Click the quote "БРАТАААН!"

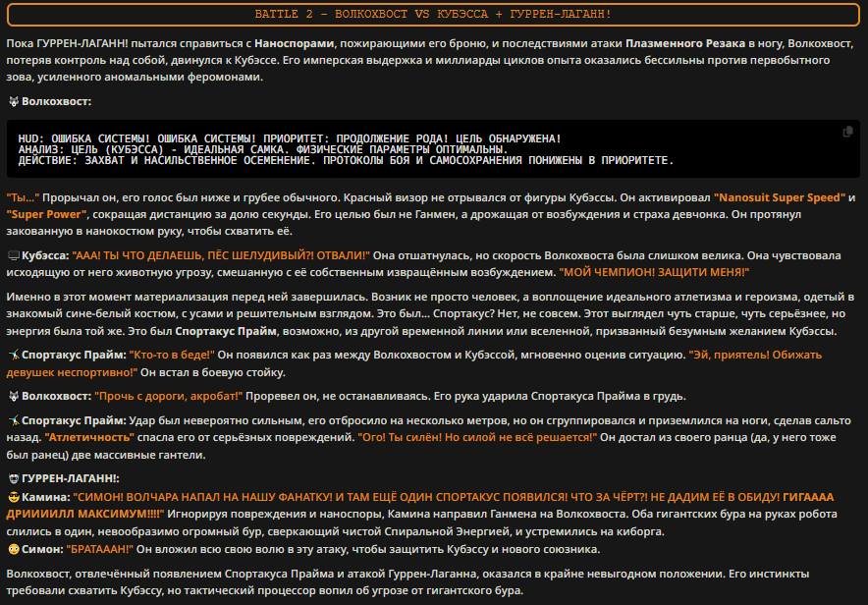99,549
